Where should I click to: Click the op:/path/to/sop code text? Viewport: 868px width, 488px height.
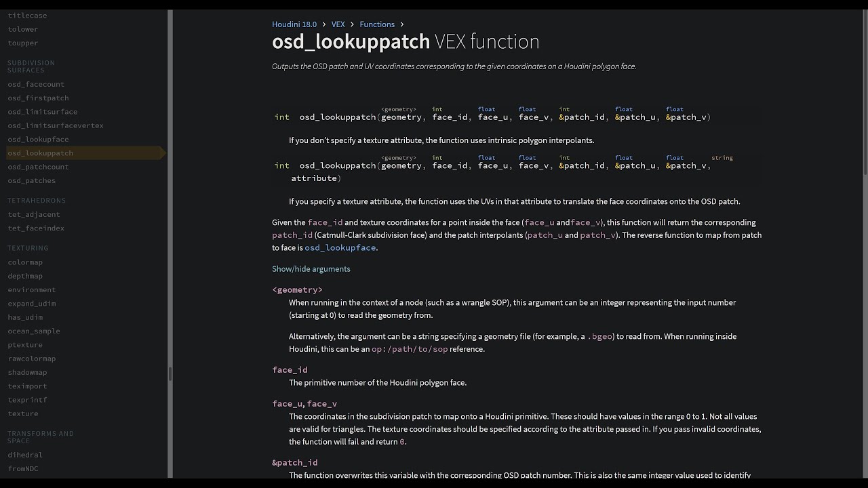click(410, 349)
